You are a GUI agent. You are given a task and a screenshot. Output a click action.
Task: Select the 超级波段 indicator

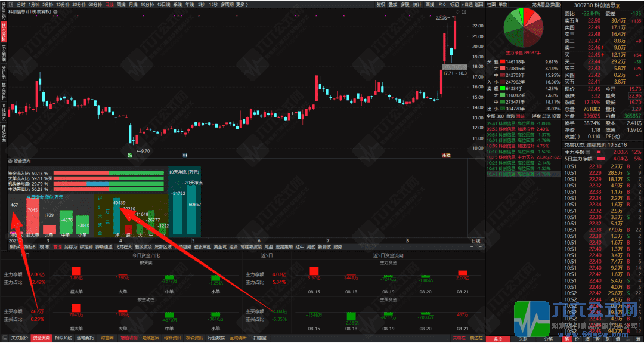(x=144, y=247)
